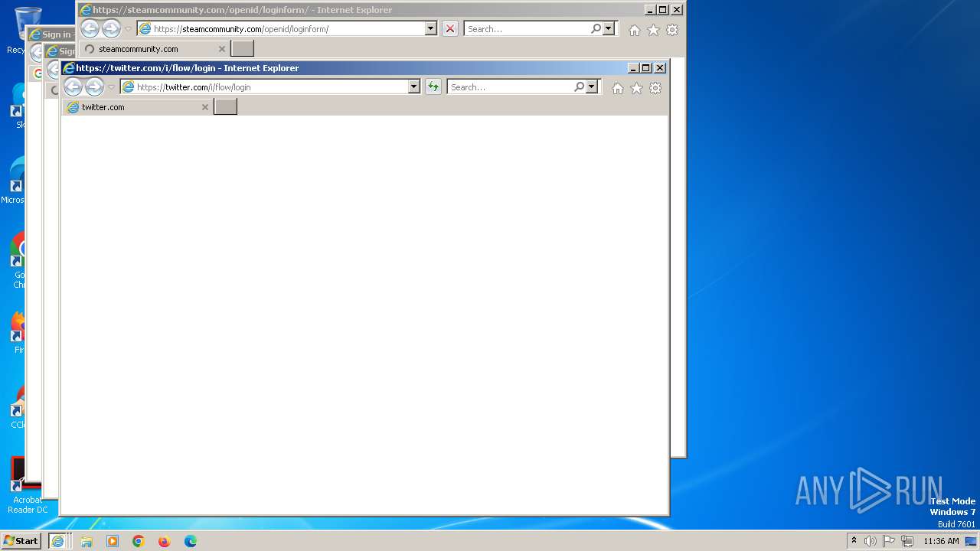Maximize the twitter.com Internet Explorer window

pyautogui.click(x=645, y=68)
